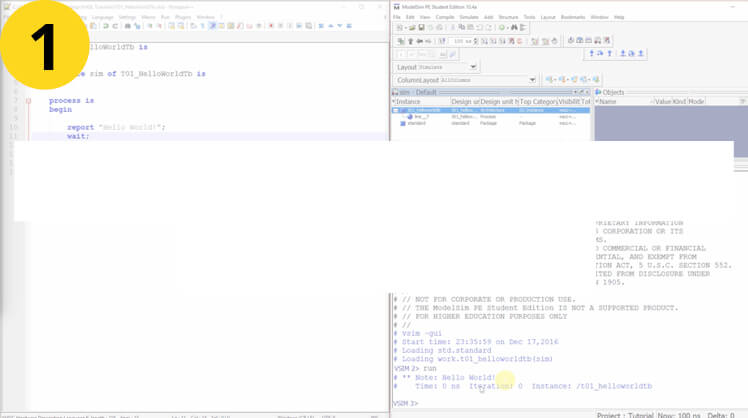Click the "wait;" line in Notepad++ editor
The width and height of the screenshot is (748, 418).
(x=78, y=136)
